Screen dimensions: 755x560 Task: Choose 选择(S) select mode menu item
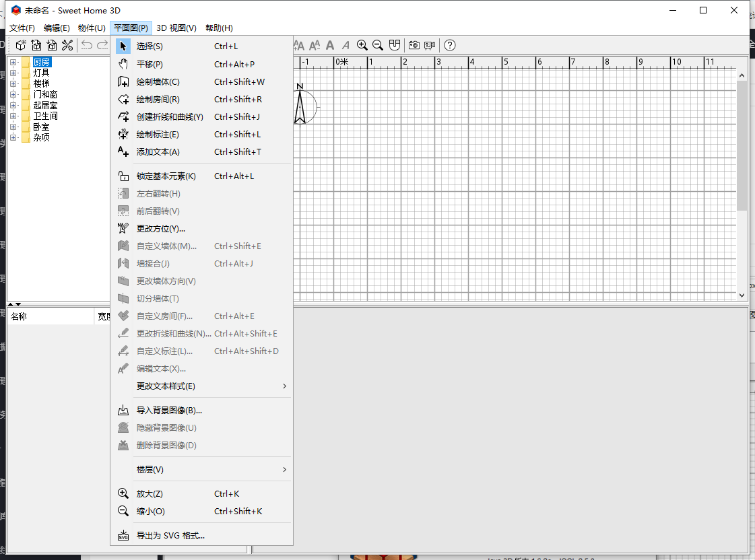tap(201, 46)
